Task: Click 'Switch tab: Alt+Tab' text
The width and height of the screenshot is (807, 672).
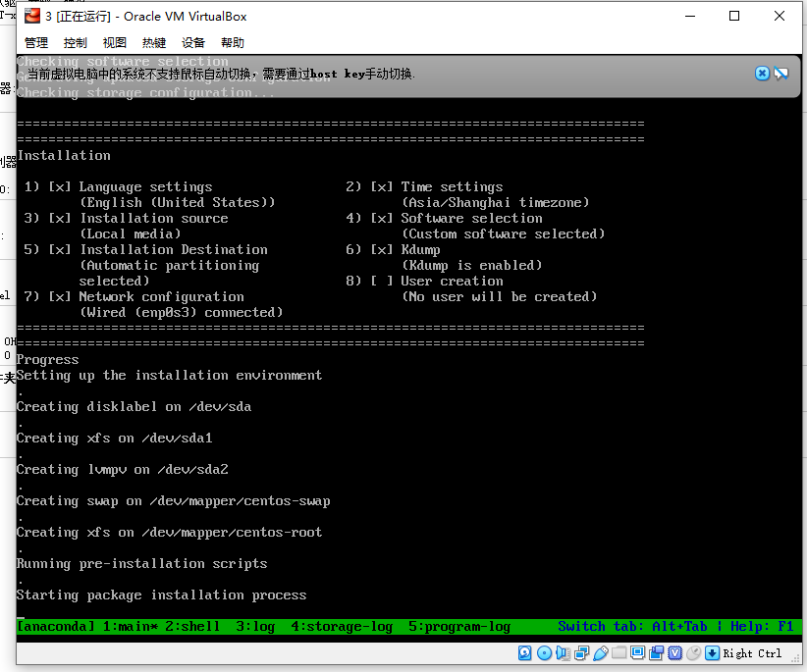Action: click(x=632, y=626)
